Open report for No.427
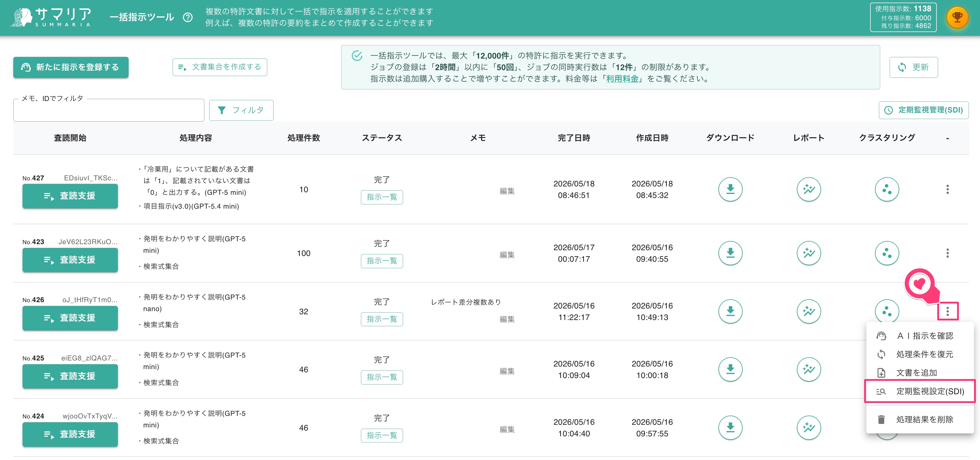The height and width of the screenshot is (460, 980). [808, 189]
